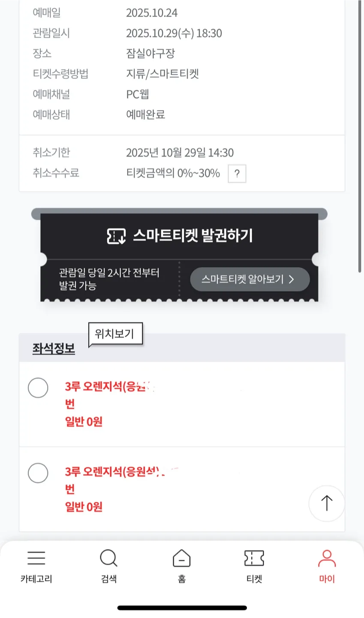364x618 pixels.
Task: Click the 위치보기 seat location button
Action: click(114, 334)
